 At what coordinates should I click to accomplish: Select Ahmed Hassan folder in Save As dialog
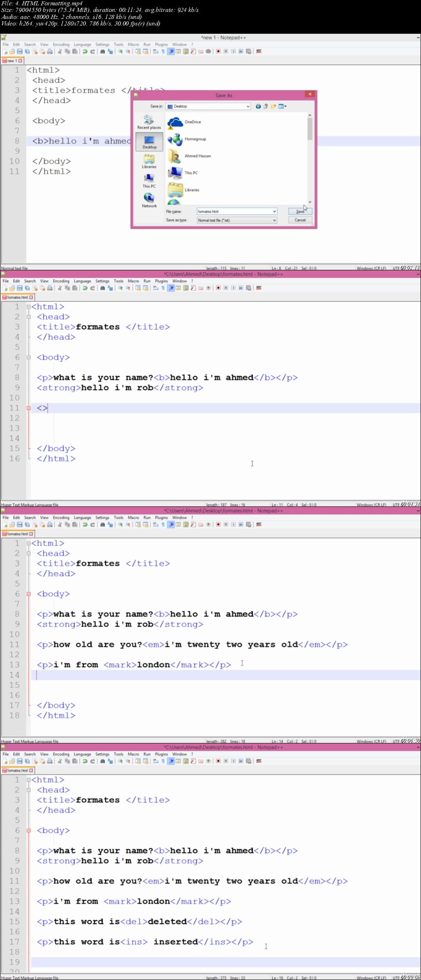point(189,156)
